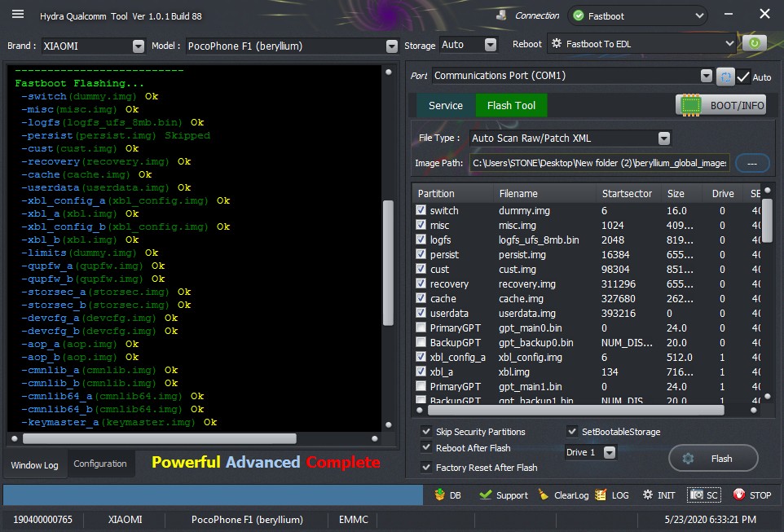
Task: Open the Brand XIAOMI dropdown
Action: (139, 46)
